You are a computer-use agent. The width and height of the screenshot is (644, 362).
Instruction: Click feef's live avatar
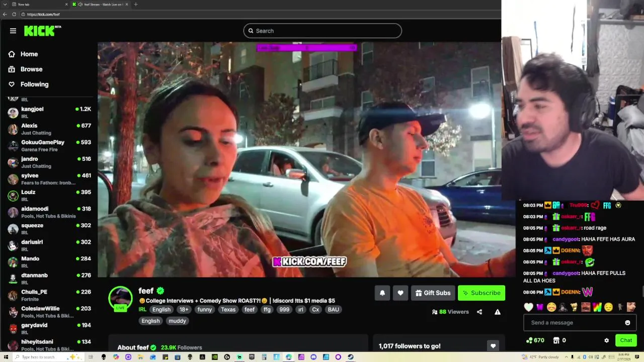(120, 299)
